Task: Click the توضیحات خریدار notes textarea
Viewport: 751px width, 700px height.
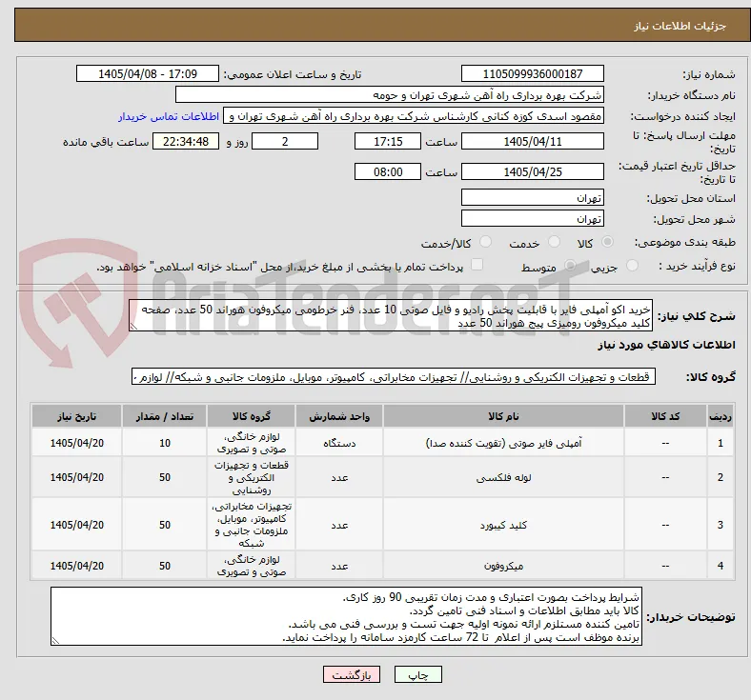Action: tap(346, 617)
